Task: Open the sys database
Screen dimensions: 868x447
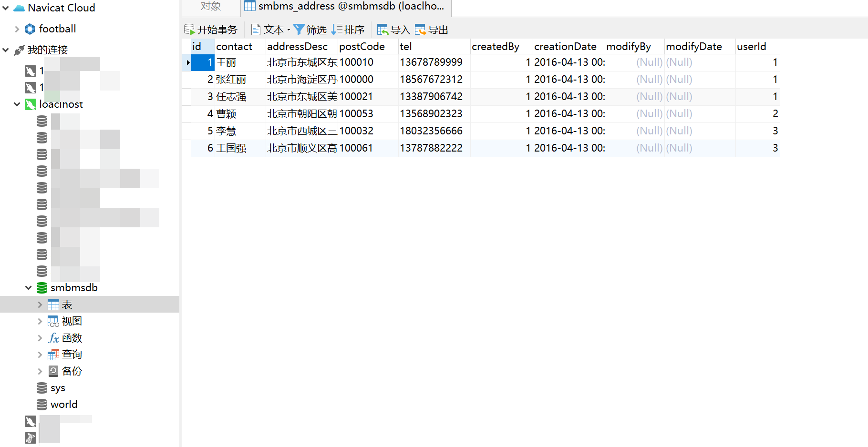Action: tap(58, 387)
